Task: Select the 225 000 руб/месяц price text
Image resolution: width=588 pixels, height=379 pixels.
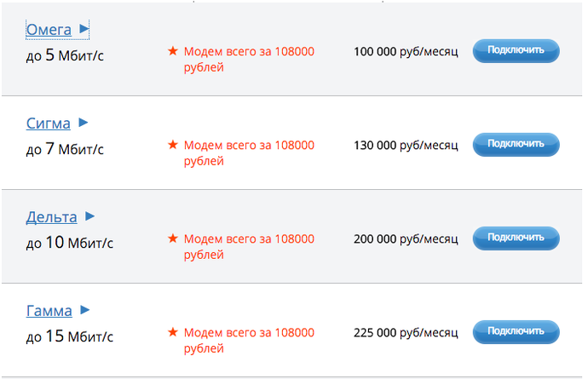Action: click(406, 333)
